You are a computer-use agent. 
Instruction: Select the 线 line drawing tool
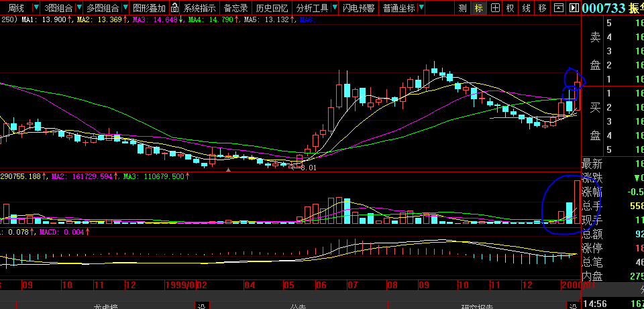527,8
